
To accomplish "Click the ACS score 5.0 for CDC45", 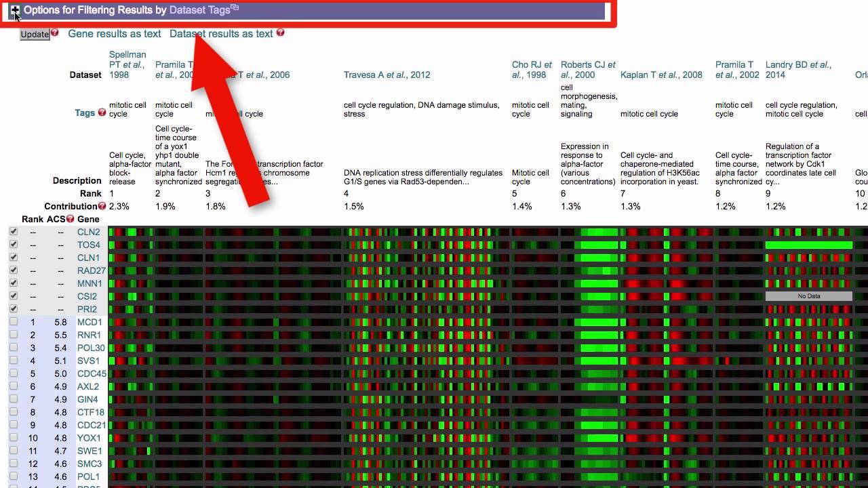I will click(x=60, y=373).
